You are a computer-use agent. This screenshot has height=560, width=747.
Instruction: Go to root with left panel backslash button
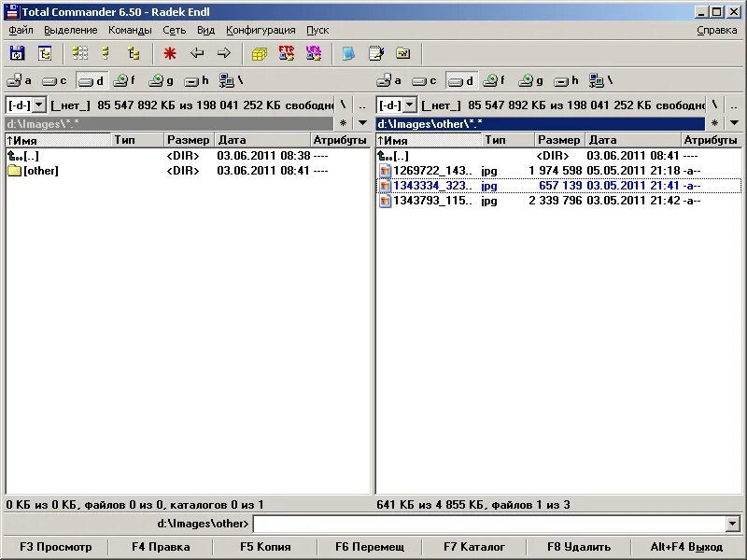tap(344, 105)
